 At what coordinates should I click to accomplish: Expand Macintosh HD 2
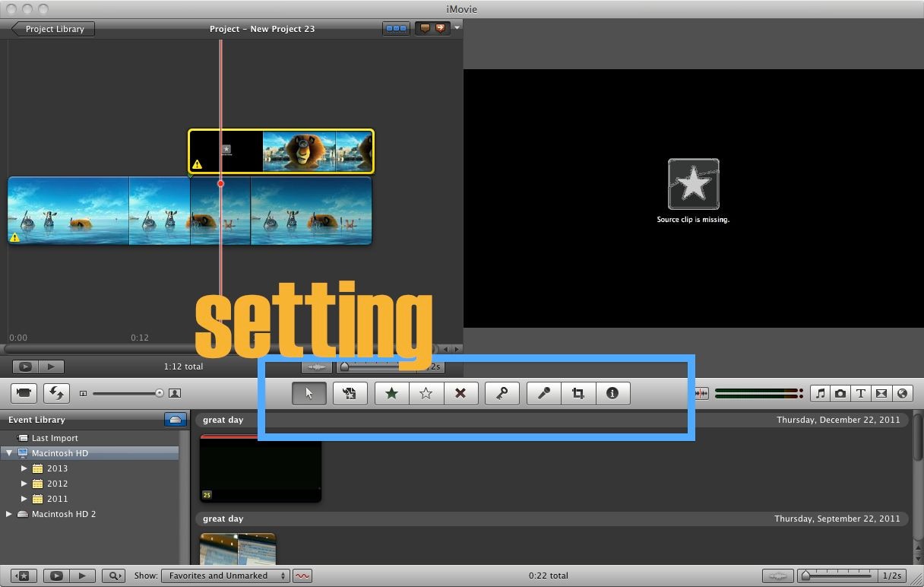coord(9,514)
